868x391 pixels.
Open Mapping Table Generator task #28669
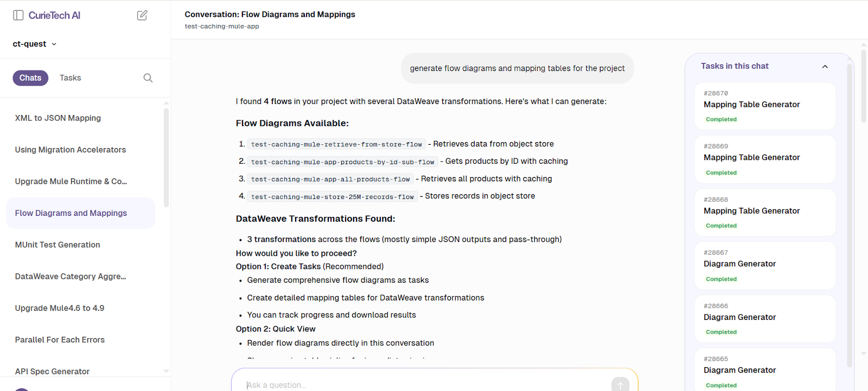pos(751,157)
